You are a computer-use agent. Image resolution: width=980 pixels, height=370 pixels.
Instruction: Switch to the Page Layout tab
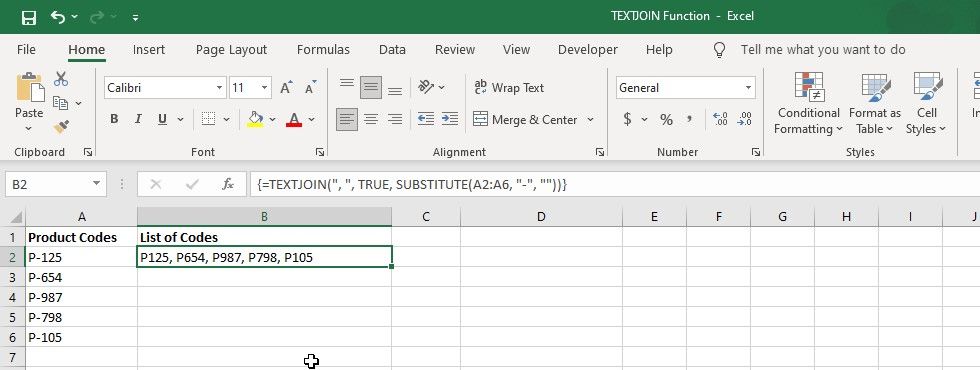click(x=231, y=50)
